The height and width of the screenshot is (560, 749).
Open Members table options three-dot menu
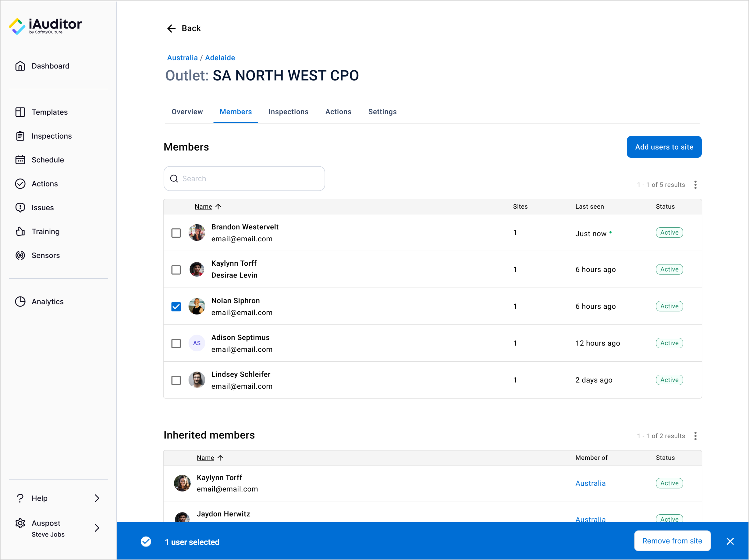(695, 185)
